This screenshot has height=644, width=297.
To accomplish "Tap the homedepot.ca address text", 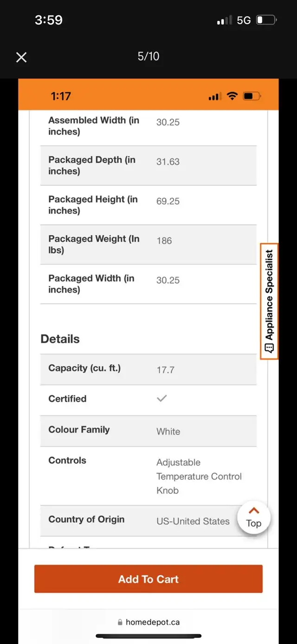I will 152,622.
